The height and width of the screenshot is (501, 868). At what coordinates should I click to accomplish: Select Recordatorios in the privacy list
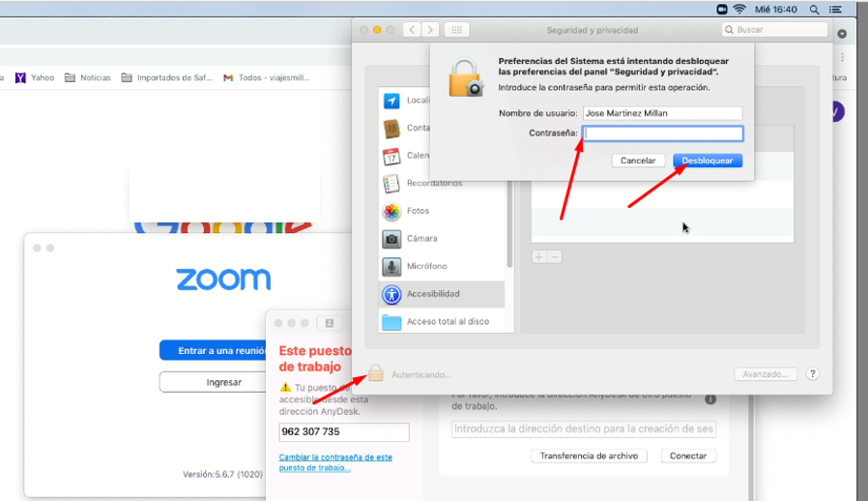point(442,184)
